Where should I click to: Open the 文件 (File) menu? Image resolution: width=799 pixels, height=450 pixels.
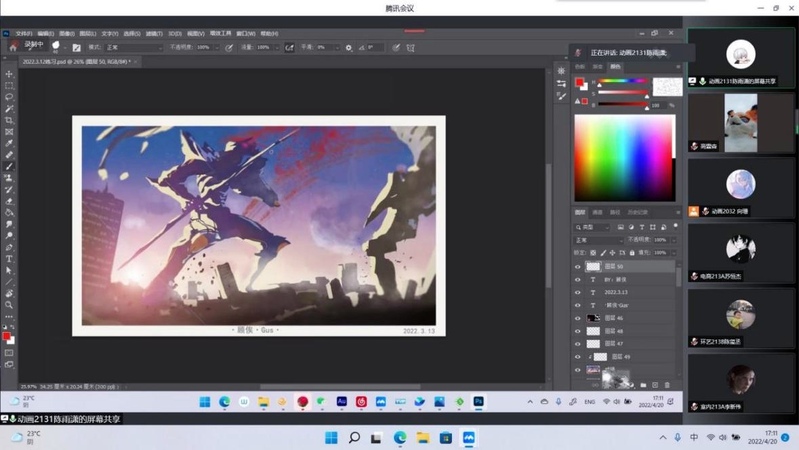coord(23,34)
